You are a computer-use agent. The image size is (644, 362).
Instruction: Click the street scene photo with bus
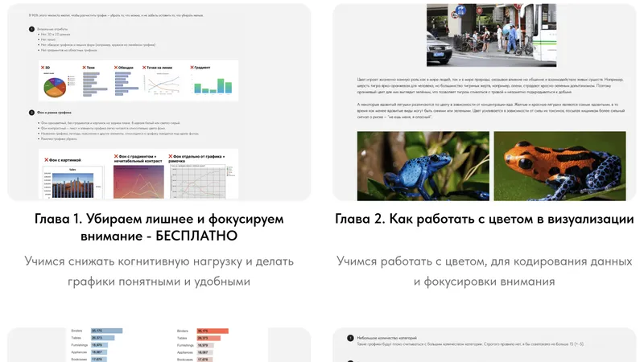[x=491, y=34]
